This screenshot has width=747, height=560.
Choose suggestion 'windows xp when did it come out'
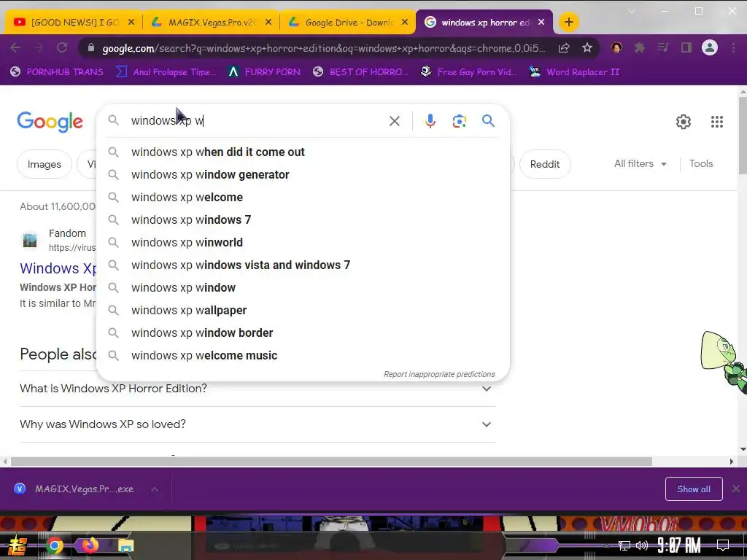303,152
